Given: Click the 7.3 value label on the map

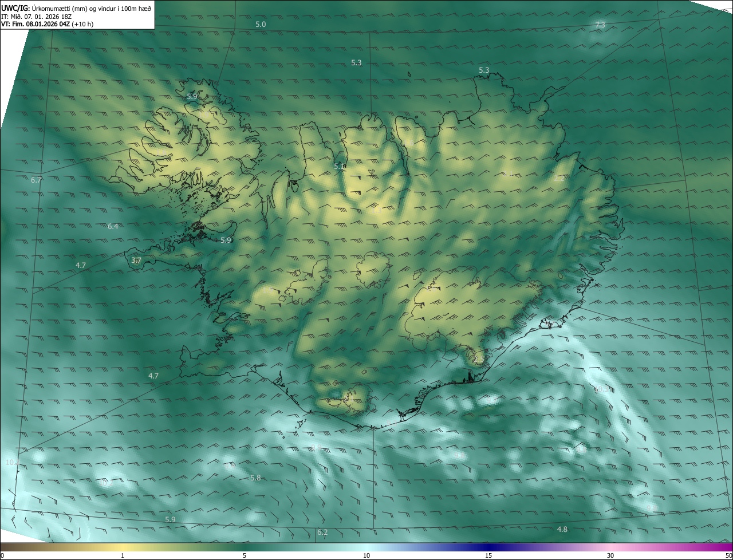Looking at the screenshot, I should (600, 25).
